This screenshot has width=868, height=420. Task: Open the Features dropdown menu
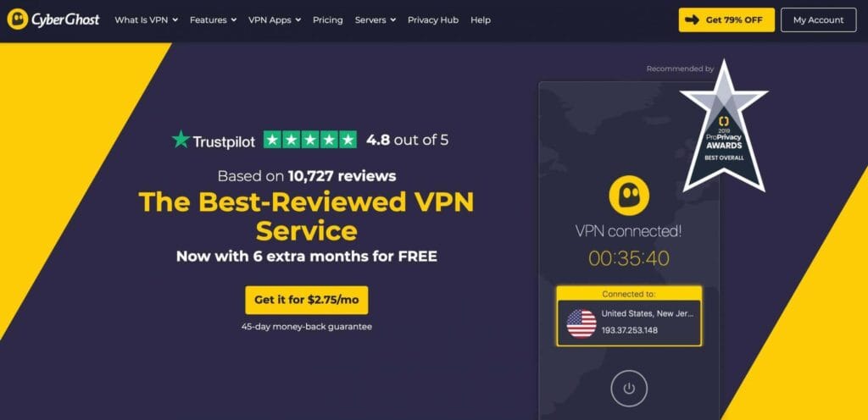pos(213,19)
